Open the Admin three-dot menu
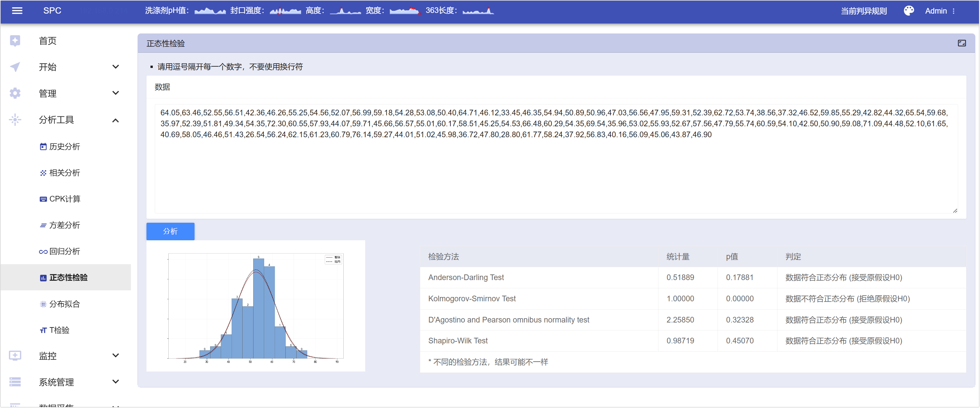 coord(953,11)
